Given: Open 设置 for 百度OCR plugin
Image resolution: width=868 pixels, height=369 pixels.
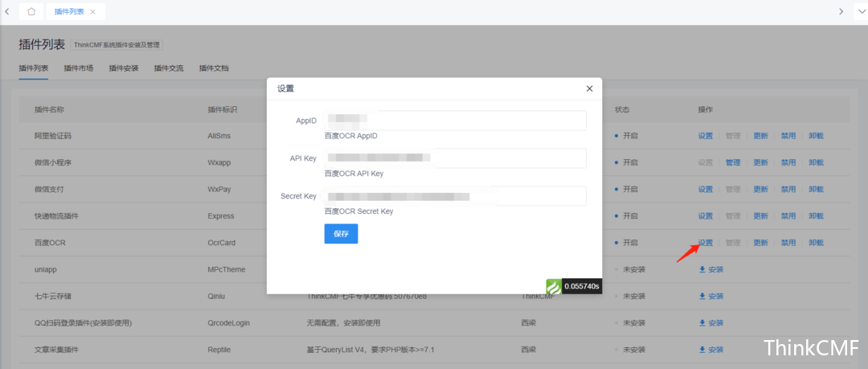Looking at the screenshot, I should 706,243.
